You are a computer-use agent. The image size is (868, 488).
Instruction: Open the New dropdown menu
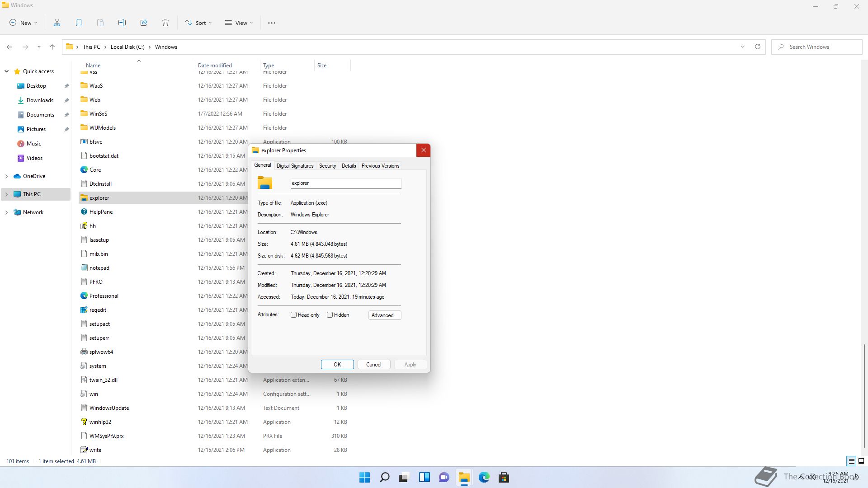click(x=24, y=23)
